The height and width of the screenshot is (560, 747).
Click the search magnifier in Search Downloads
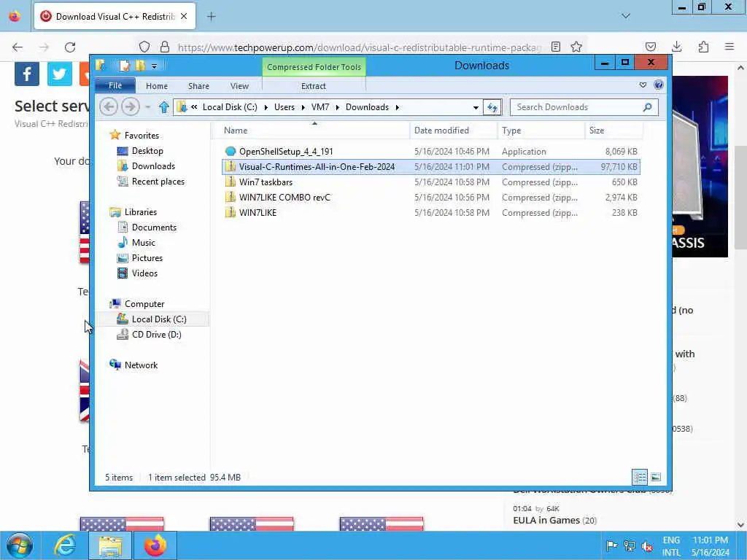647,107
